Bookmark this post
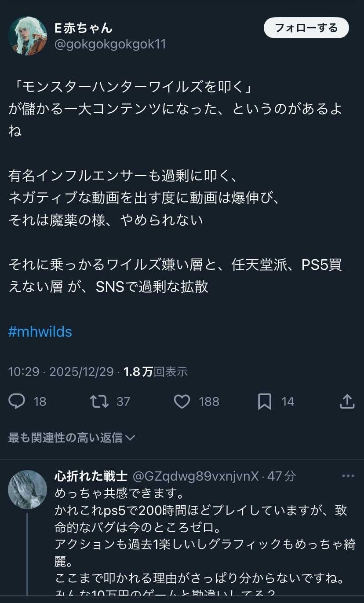Image resolution: width=364 pixels, height=603 pixels. point(264,401)
